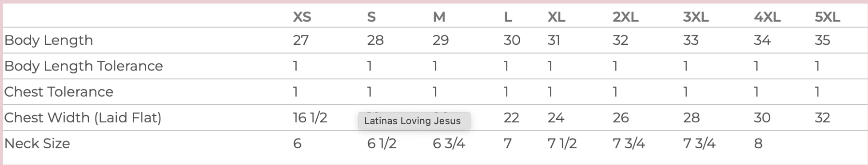Click the Latinas Loving Jesus tooltip
Screen dimensions: 868x165
point(414,121)
